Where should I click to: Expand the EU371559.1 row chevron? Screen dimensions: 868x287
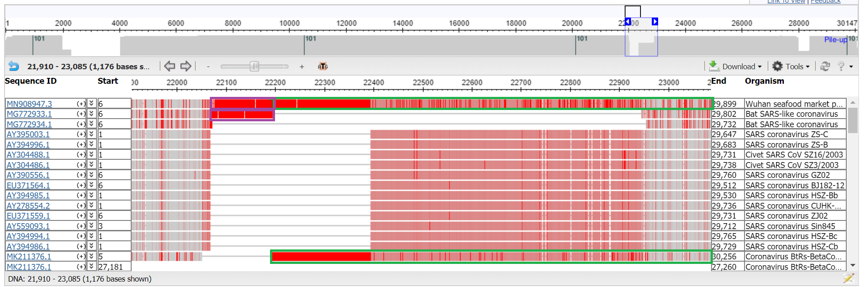pyautogui.click(x=91, y=215)
